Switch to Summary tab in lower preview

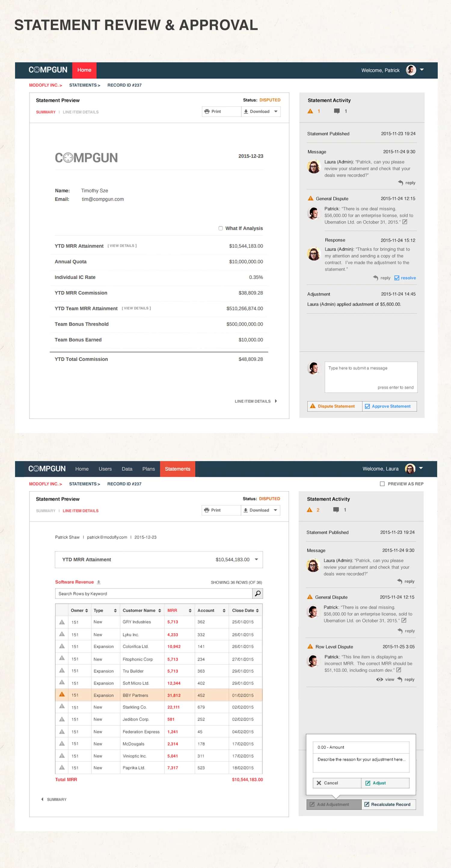(x=46, y=511)
